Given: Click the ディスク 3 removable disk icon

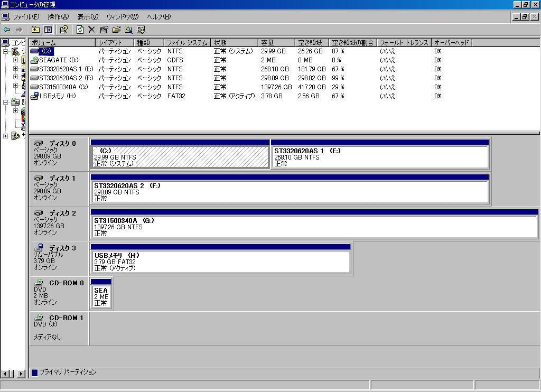Looking at the screenshot, I should pos(39,247).
